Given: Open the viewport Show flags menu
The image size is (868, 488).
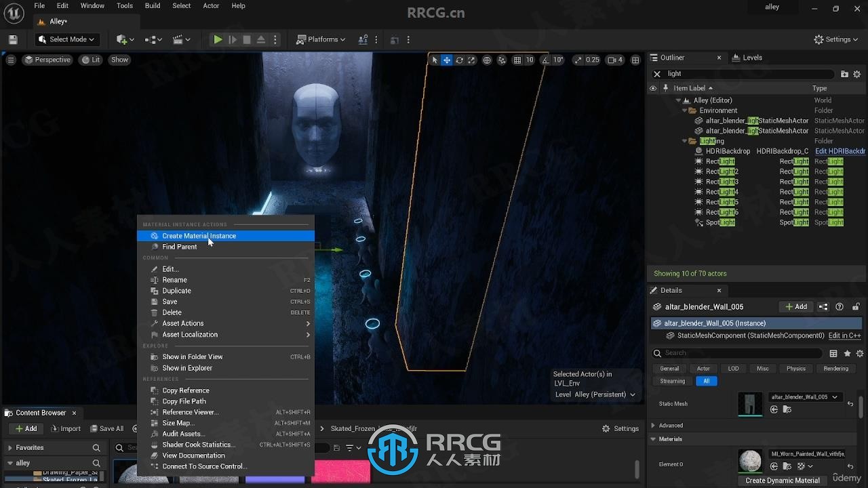Looking at the screenshot, I should pyautogui.click(x=120, y=60).
